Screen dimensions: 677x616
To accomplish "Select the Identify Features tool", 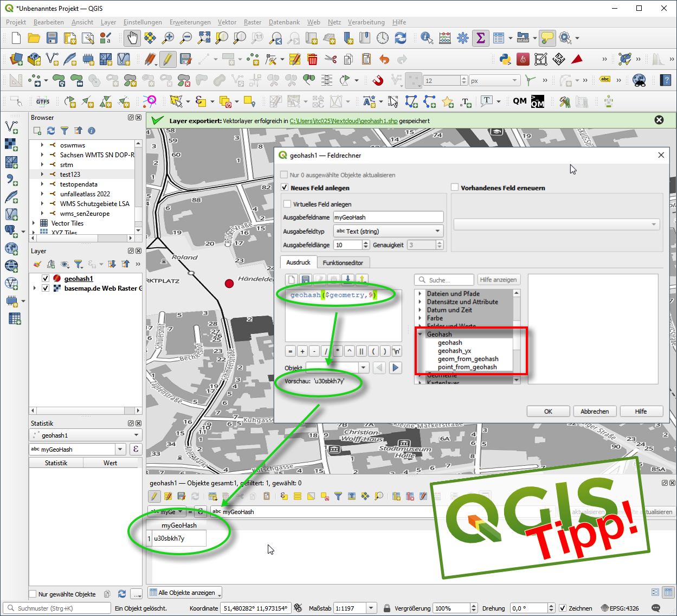I will 427,38.
